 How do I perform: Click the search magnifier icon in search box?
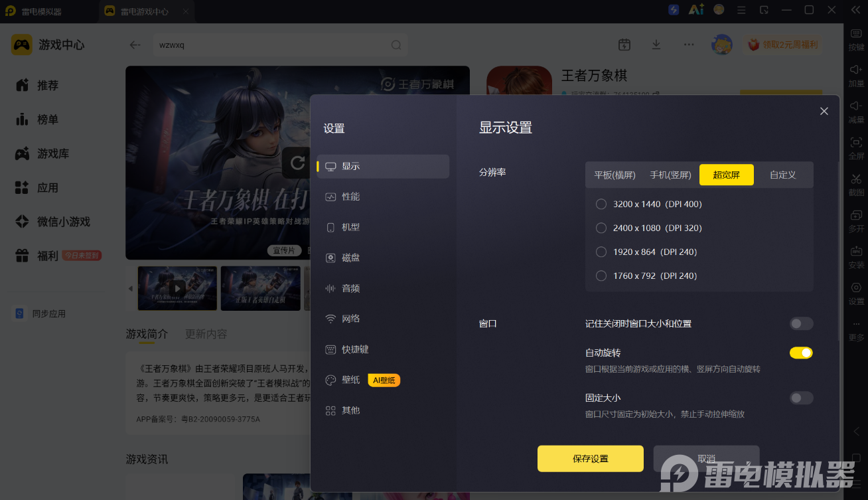[396, 45]
